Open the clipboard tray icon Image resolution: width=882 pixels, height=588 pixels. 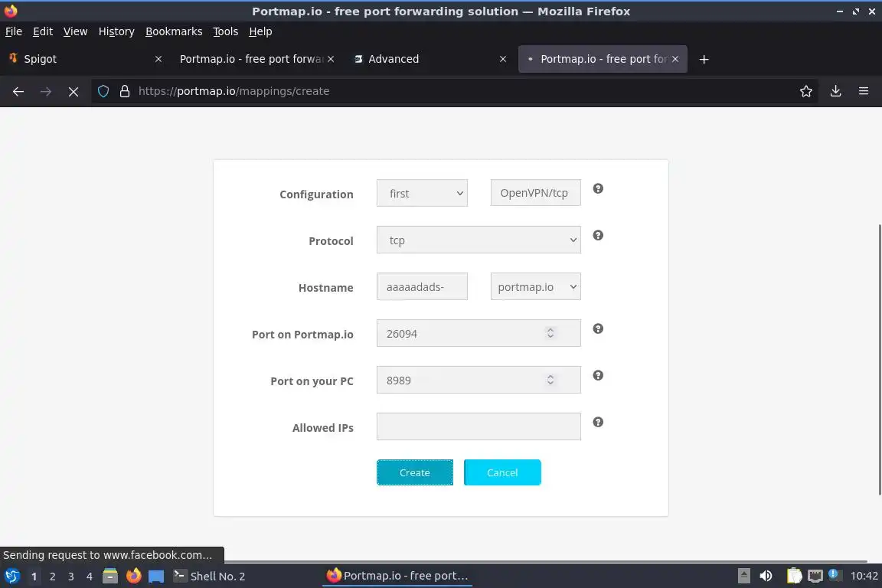coord(794,576)
